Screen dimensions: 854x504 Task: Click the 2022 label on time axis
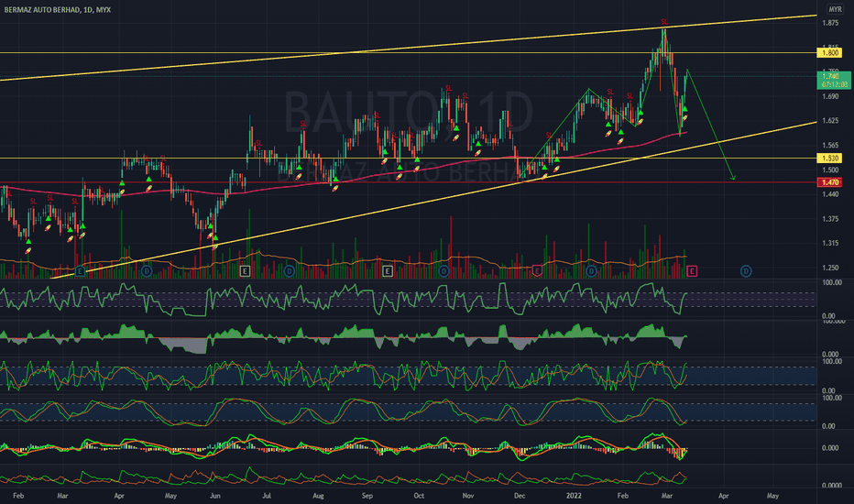(x=574, y=496)
